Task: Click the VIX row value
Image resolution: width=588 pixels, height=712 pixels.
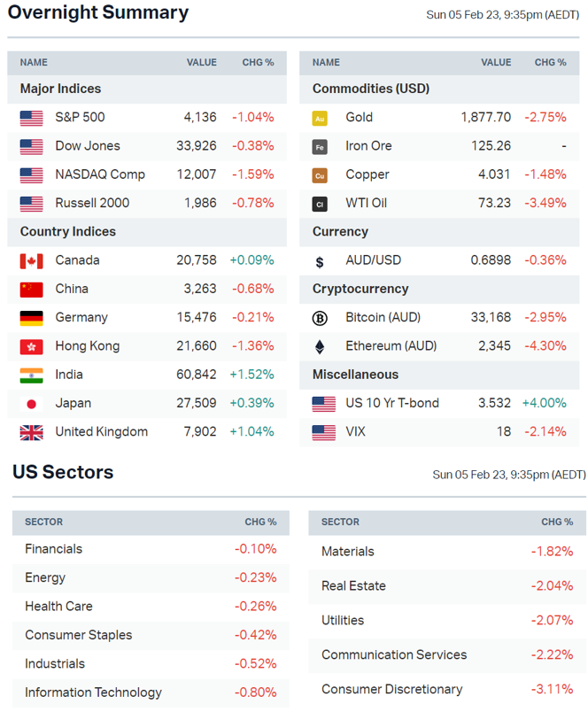Action: pos(504,432)
